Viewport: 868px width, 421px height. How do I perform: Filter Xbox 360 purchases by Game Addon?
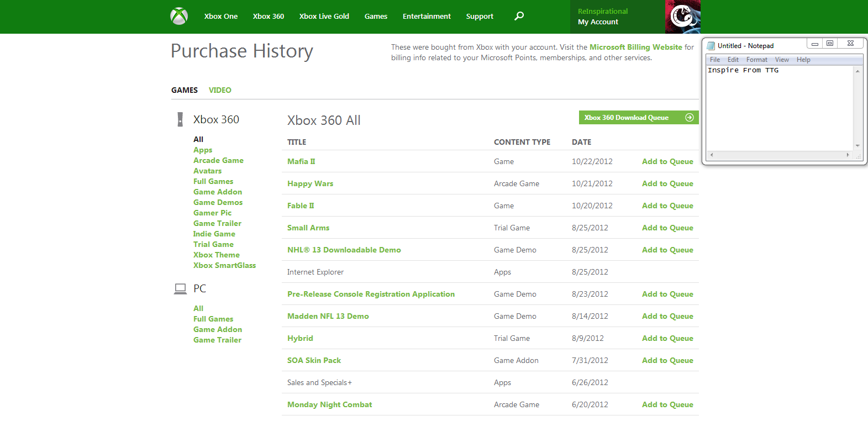(x=218, y=192)
